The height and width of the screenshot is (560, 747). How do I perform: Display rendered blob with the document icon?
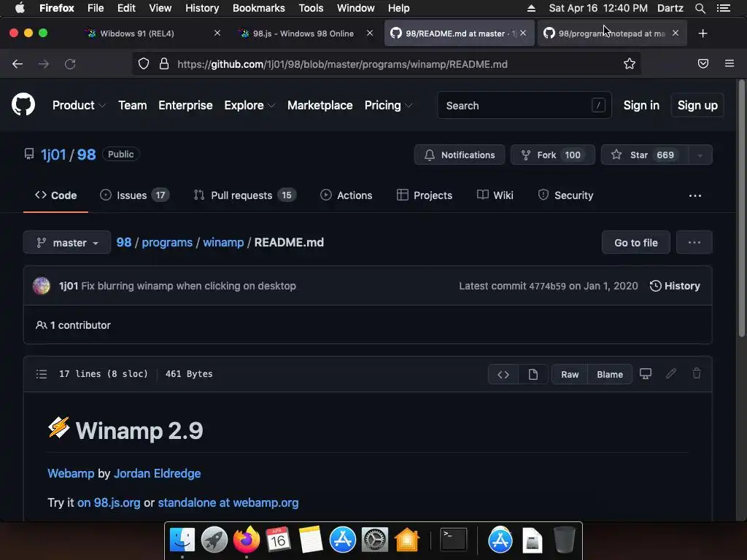[x=533, y=374]
